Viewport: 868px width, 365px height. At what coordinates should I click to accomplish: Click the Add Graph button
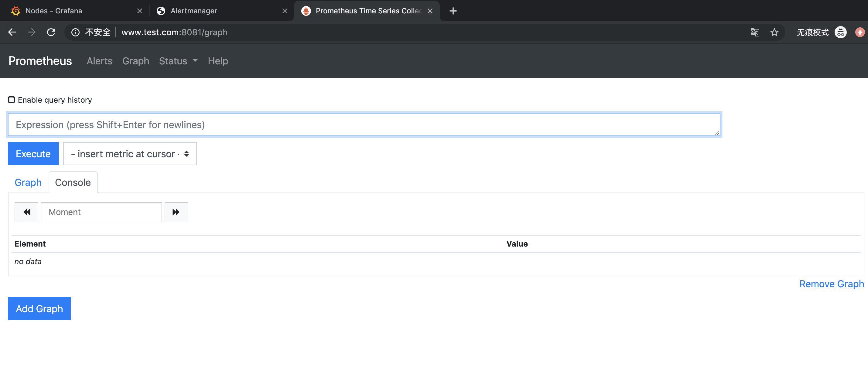(x=39, y=309)
